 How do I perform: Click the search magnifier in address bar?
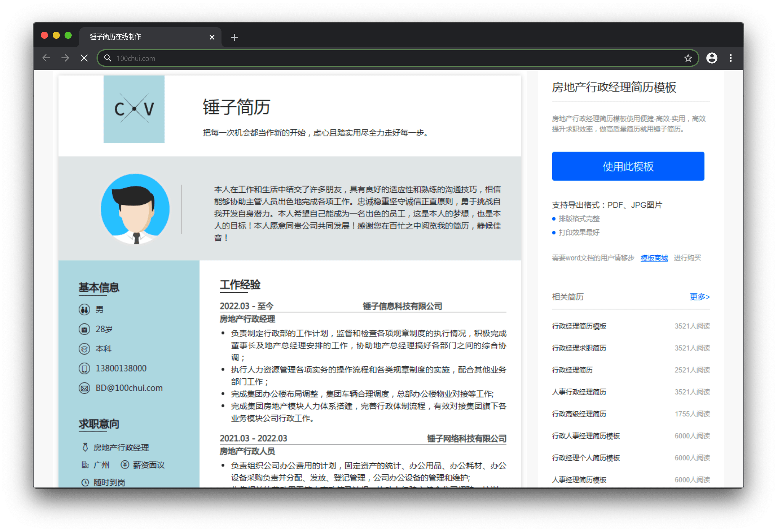[107, 58]
